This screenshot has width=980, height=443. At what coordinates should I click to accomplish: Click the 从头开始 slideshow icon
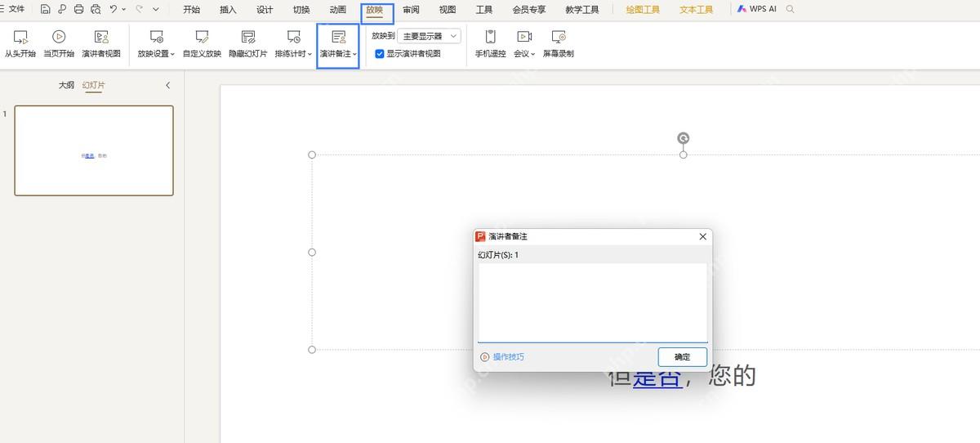coord(20,37)
